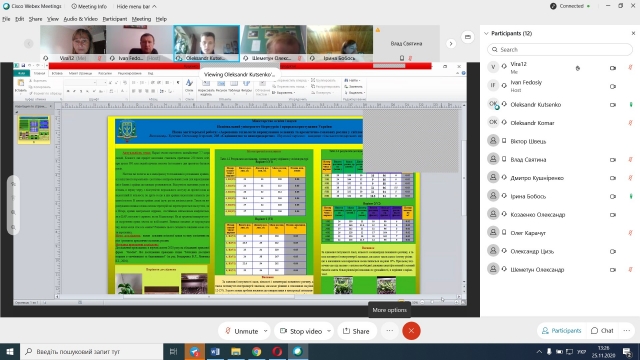This screenshot has height=360, width=640.
Task: Click Ivan Fedosiy's camera icon
Action: pyautogui.click(x=613, y=87)
